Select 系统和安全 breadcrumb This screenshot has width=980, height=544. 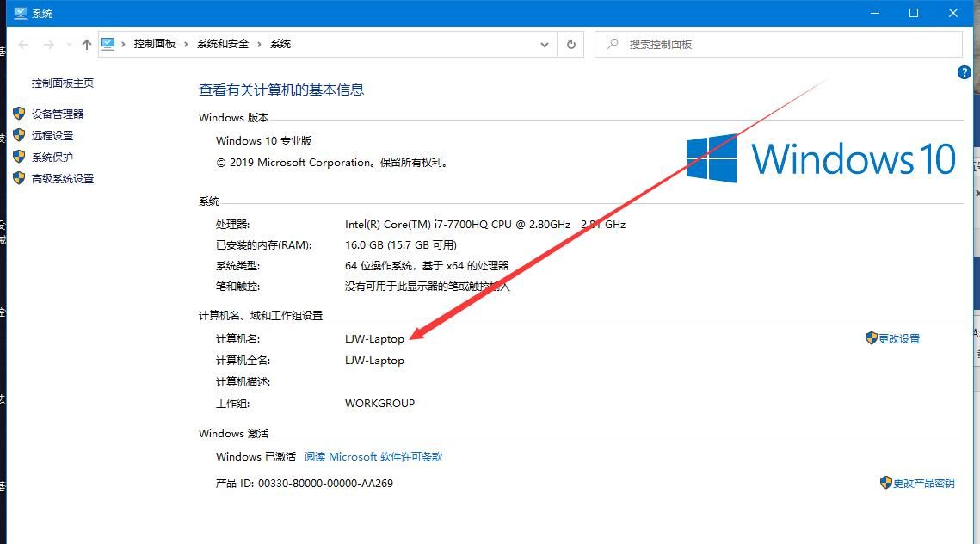pyautogui.click(x=223, y=44)
